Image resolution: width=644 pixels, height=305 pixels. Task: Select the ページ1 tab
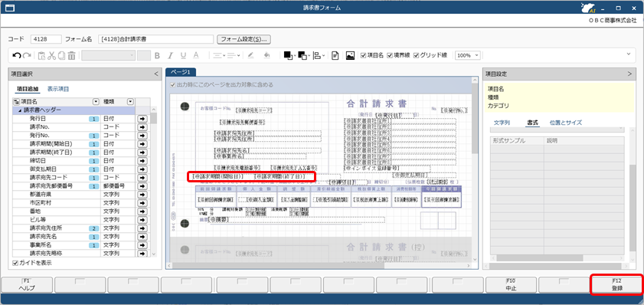tap(181, 72)
